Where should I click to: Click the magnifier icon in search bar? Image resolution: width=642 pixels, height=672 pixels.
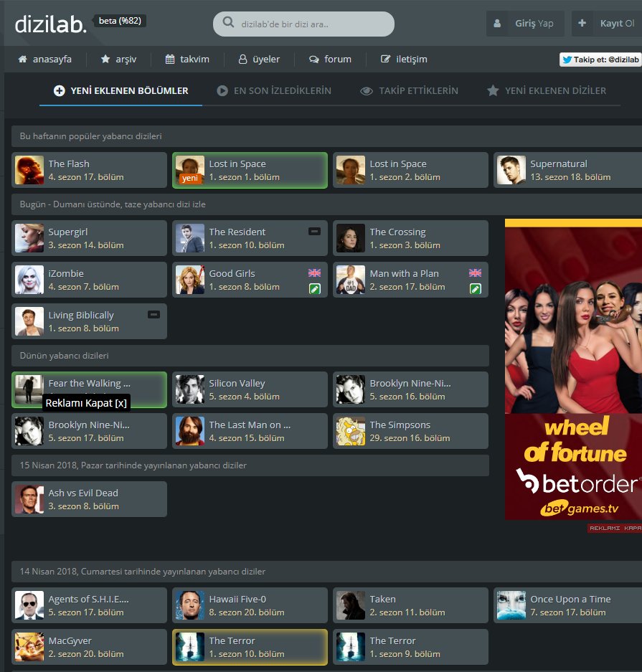click(x=228, y=22)
